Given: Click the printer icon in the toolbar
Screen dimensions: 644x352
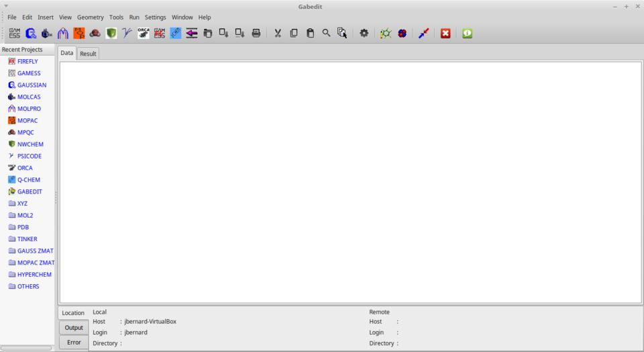Looking at the screenshot, I should [x=256, y=33].
